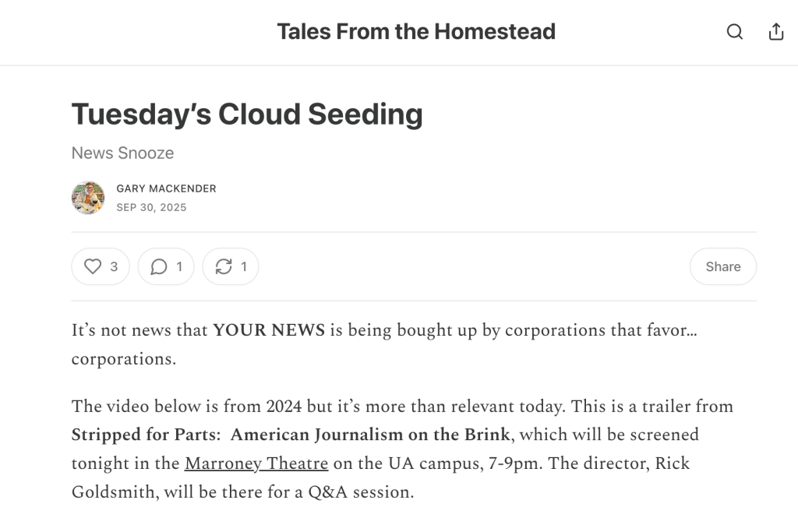The image size is (798, 532).
Task: Click author name GARY MACKENDER
Action: pyautogui.click(x=166, y=188)
